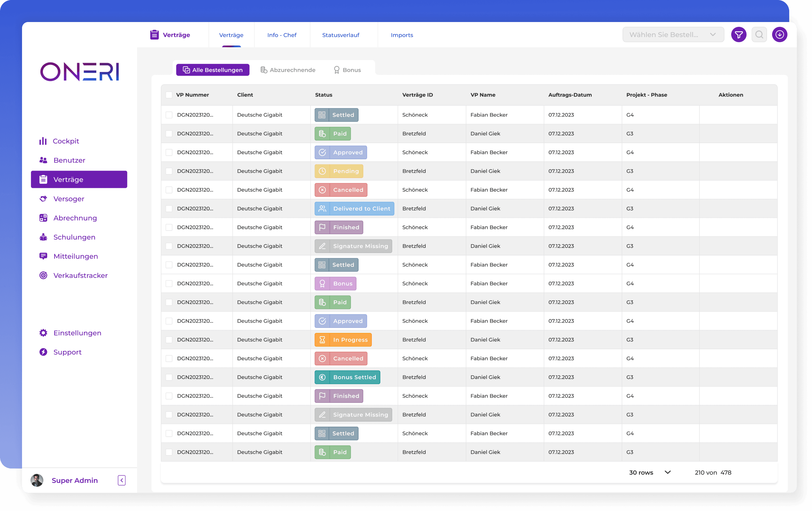Tick the checkbox for the In Progress row
Image resolution: width=812 pixels, height=511 pixels.
169,340
